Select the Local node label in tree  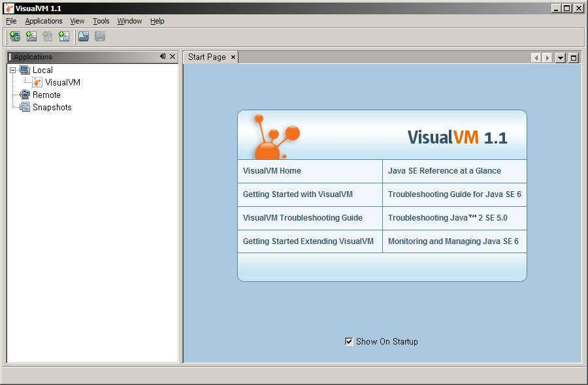coord(42,70)
